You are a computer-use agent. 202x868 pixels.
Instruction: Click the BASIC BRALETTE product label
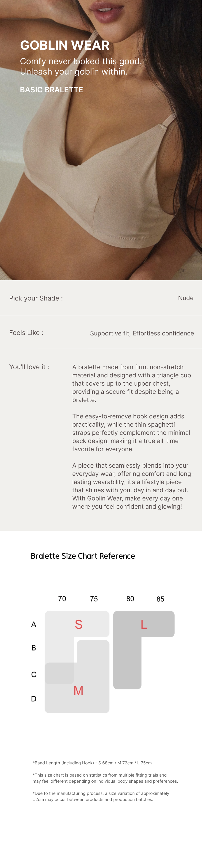51,90
